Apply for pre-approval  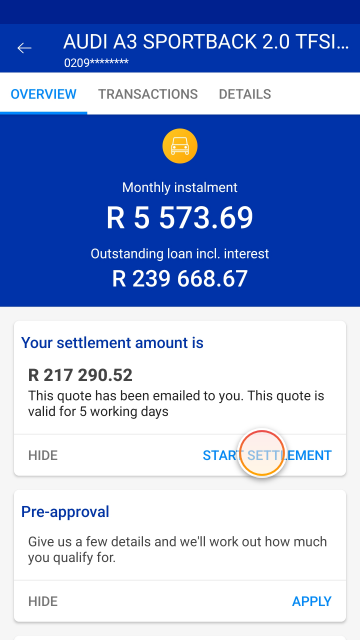[312, 602]
